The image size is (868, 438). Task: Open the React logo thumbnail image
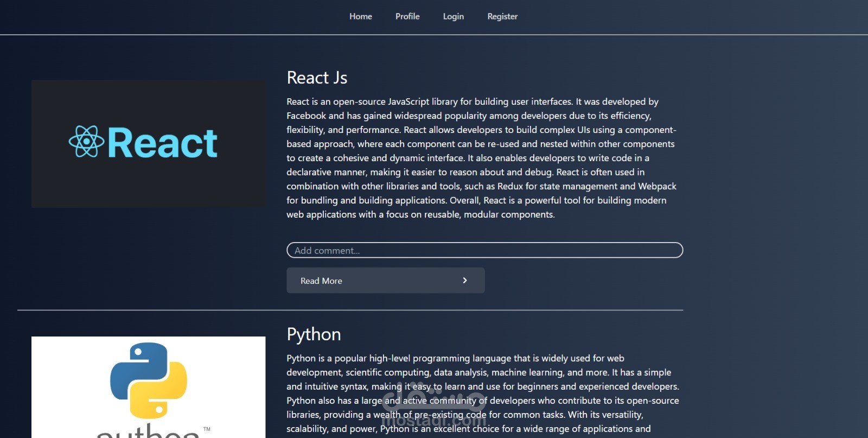[x=148, y=144]
